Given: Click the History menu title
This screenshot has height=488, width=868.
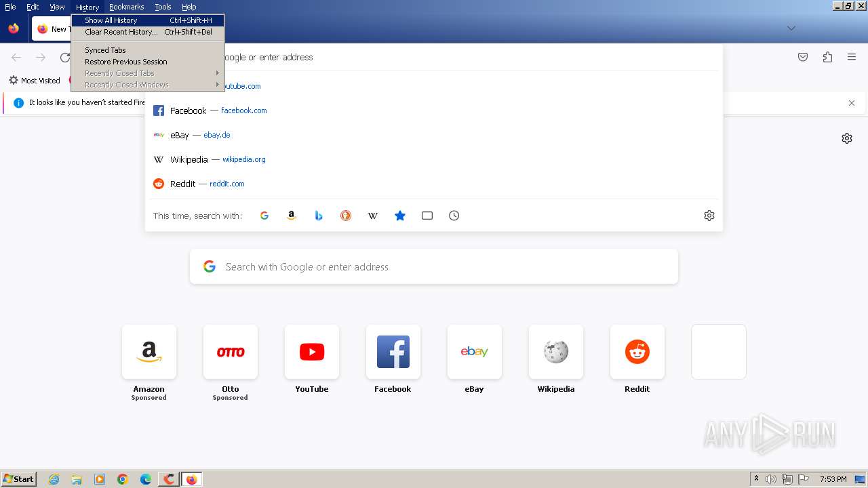Looking at the screenshot, I should pyautogui.click(x=87, y=7).
